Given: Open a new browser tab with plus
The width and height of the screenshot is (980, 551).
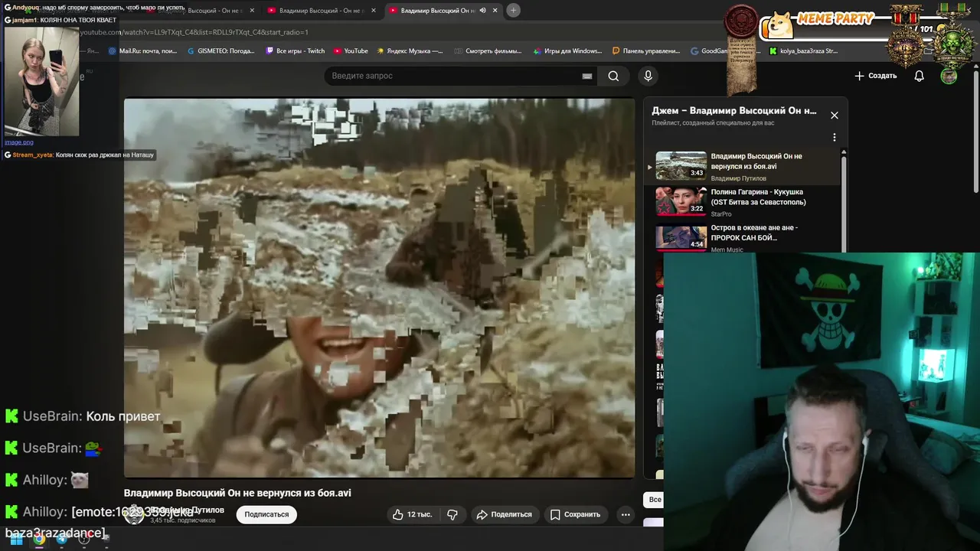Looking at the screenshot, I should [513, 10].
